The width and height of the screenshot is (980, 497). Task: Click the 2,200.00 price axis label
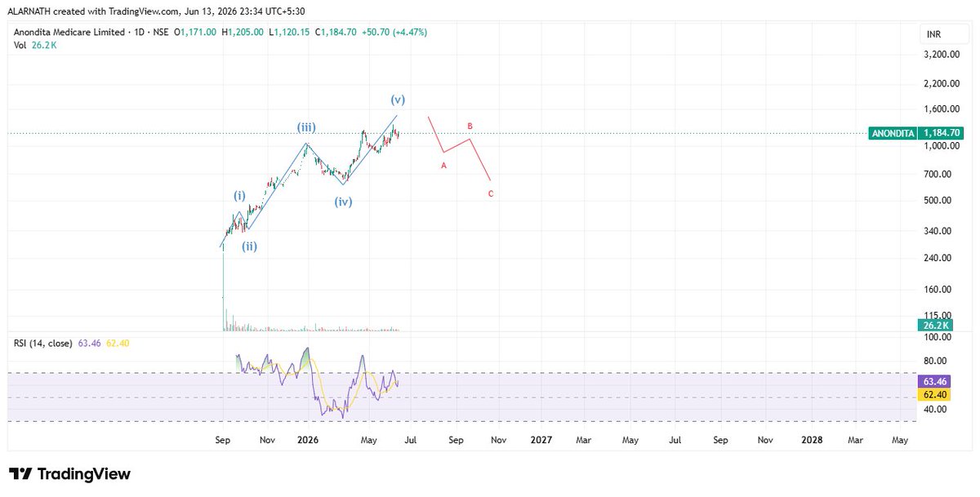point(942,83)
